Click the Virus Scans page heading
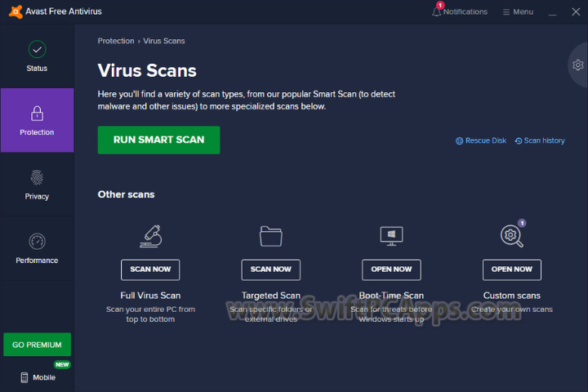The image size is (588, 392). click(147, 70)
